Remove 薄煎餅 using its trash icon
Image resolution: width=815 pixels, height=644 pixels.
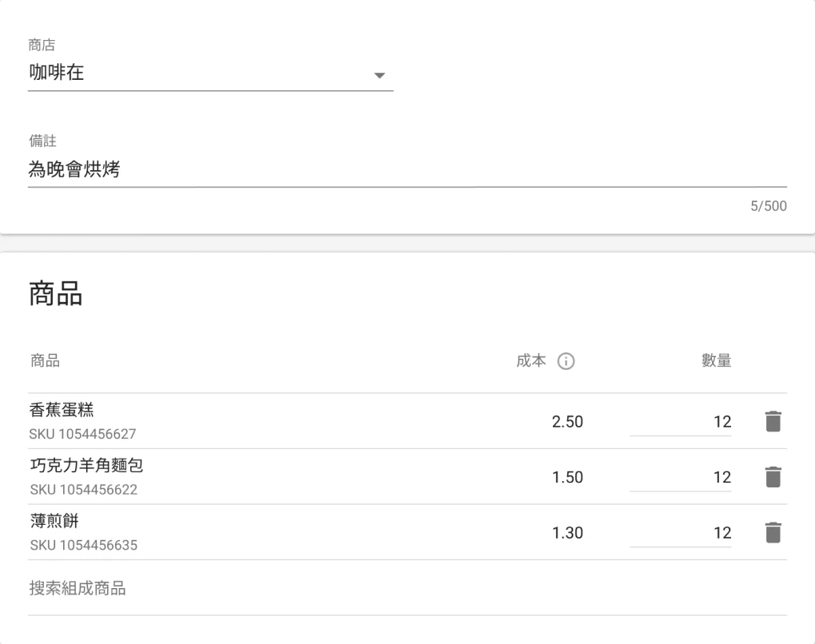point(772,533)
